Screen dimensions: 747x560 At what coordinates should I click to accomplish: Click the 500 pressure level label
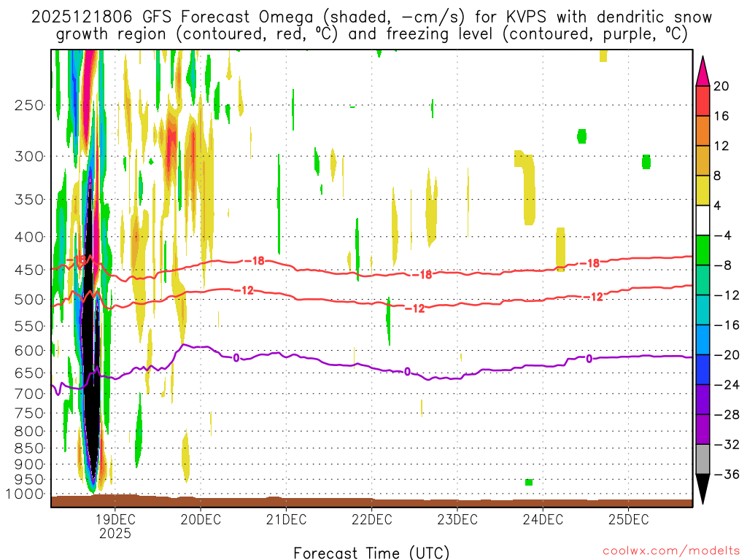click(x=29, y=300)
